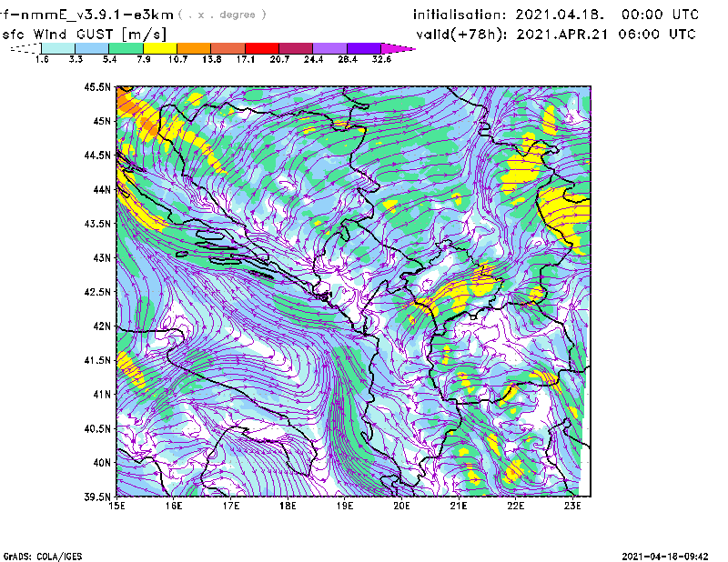
Task: Pick the orange legend color swatch
Action: tap(194, 48)
